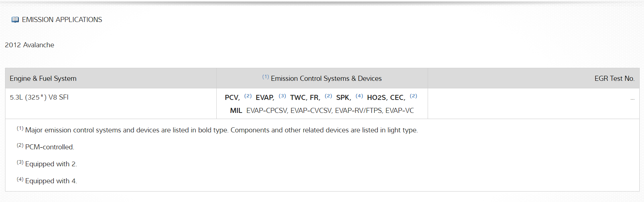Click the bold MIL device entry

coord(236,110)
